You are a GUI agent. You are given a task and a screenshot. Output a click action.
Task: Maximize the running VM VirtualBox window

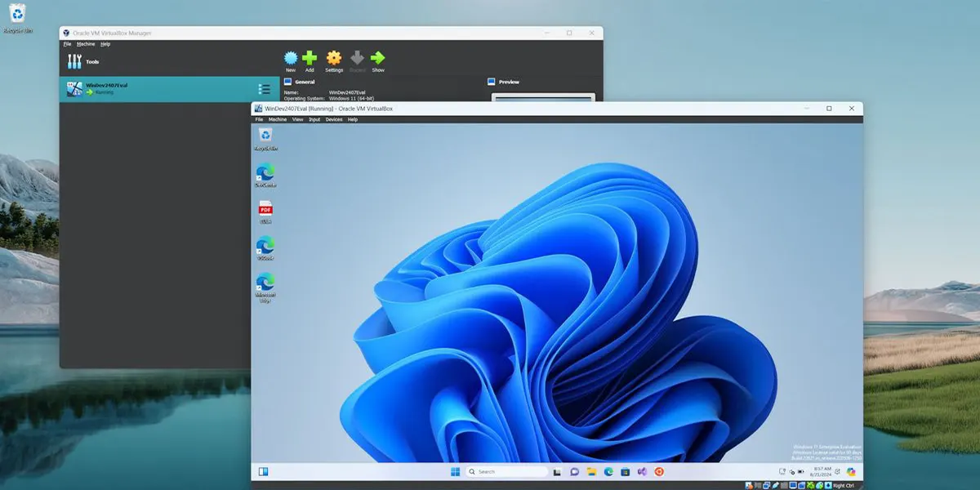pos(829,108)
